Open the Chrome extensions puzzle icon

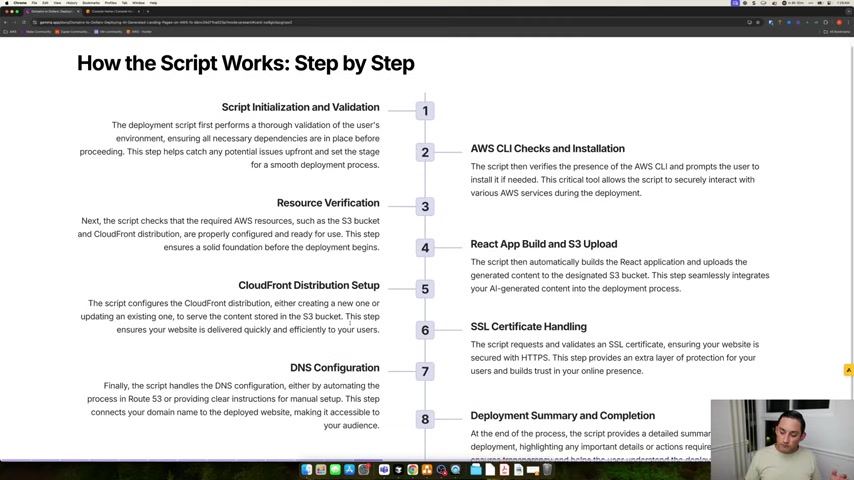point(826,22)
